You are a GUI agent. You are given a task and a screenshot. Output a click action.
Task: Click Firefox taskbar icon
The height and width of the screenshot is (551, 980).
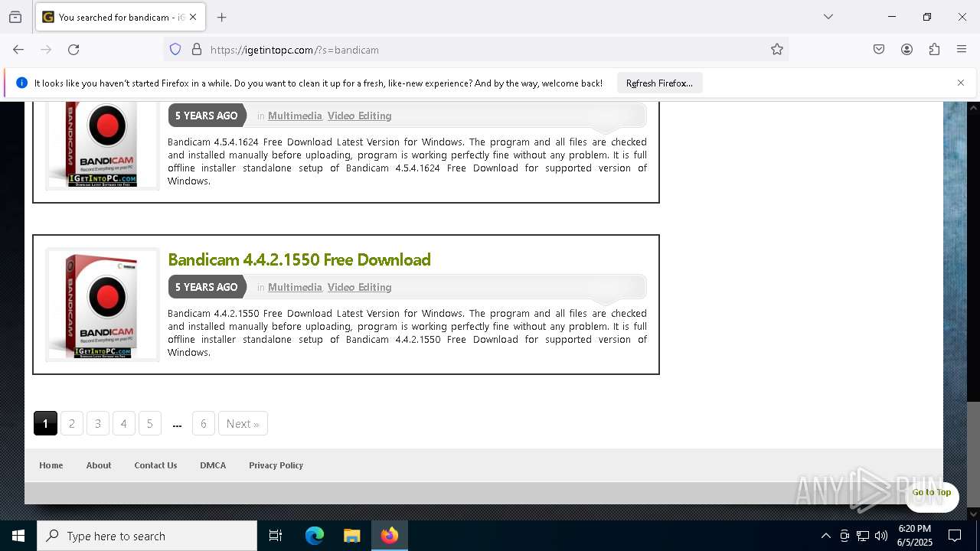(x=390, y=536)
